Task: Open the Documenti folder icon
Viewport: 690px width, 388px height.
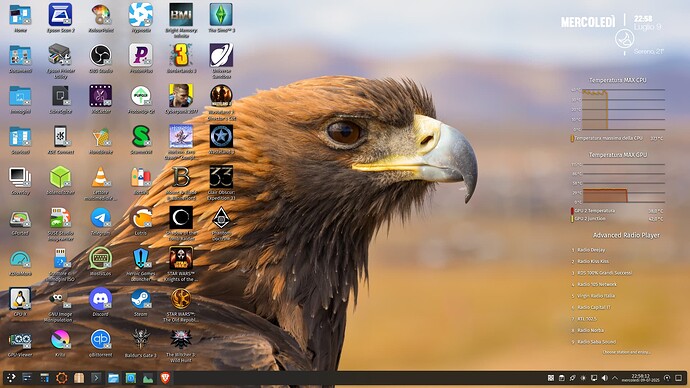Action: (20, 55)
